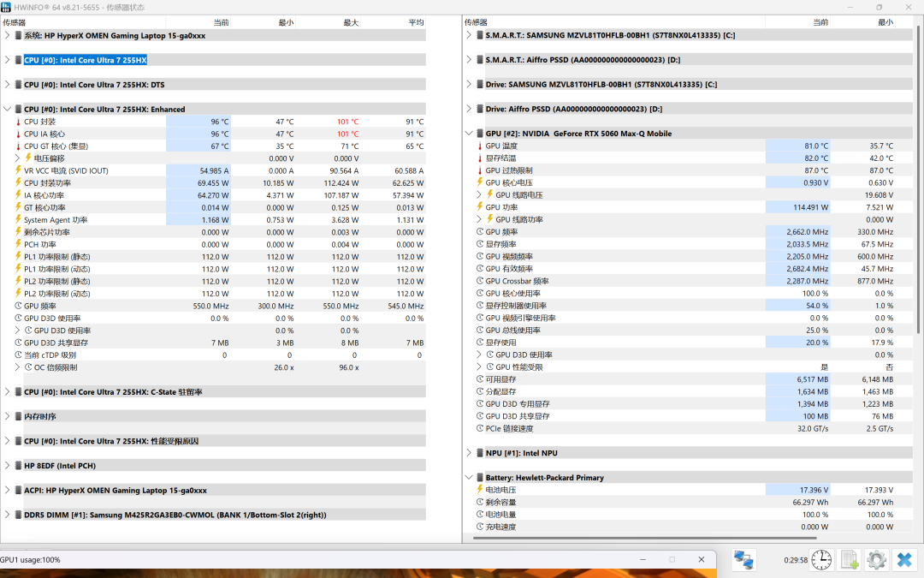Maximize the GPU1 usage window

pyautogui.click(x=672, y=559)
